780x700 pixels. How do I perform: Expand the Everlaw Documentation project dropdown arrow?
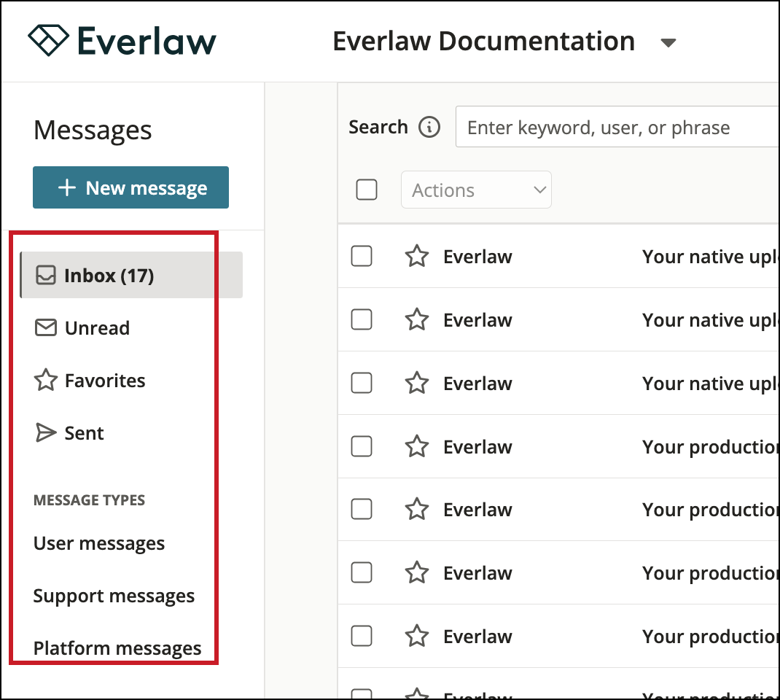click(x=668, y=43)
